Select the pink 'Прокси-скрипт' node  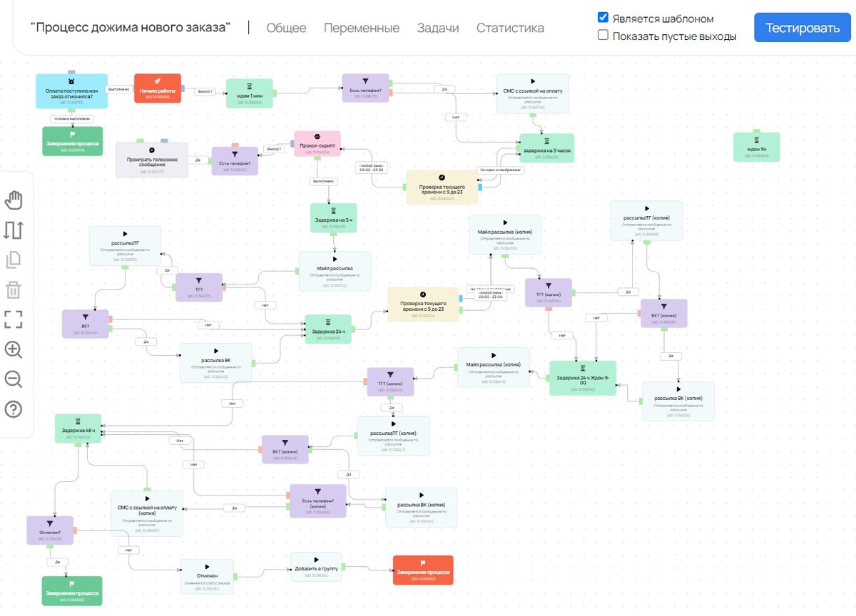317,148
